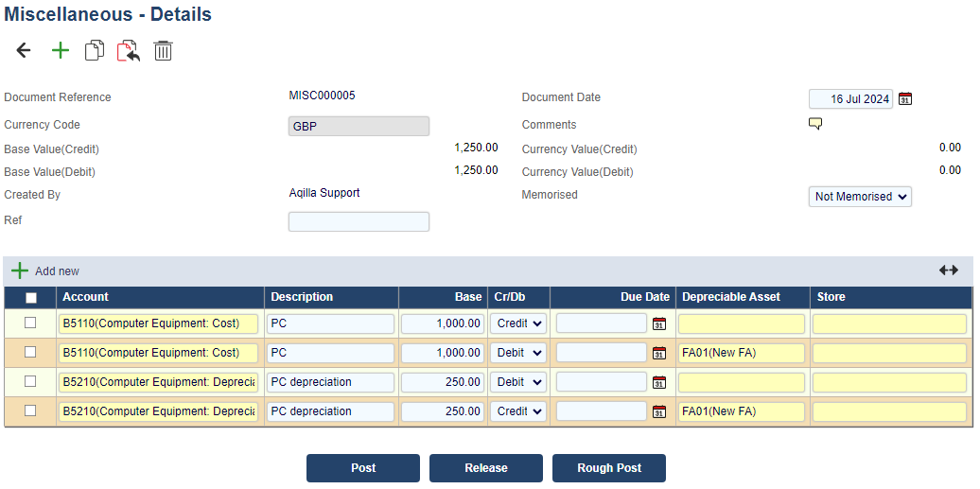Change Cr/Db on the 250.00 Debit row
980x489 pixels.
[x=518, y=382]
